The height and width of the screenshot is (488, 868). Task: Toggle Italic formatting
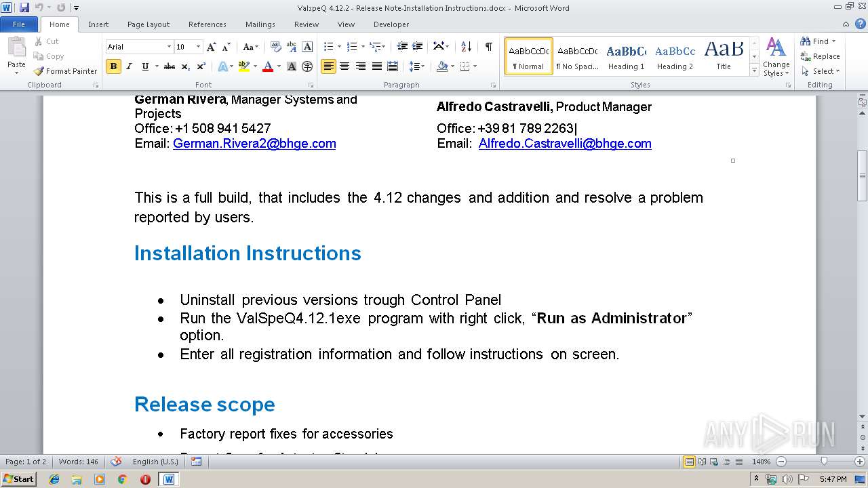click(x=129, y=66)
